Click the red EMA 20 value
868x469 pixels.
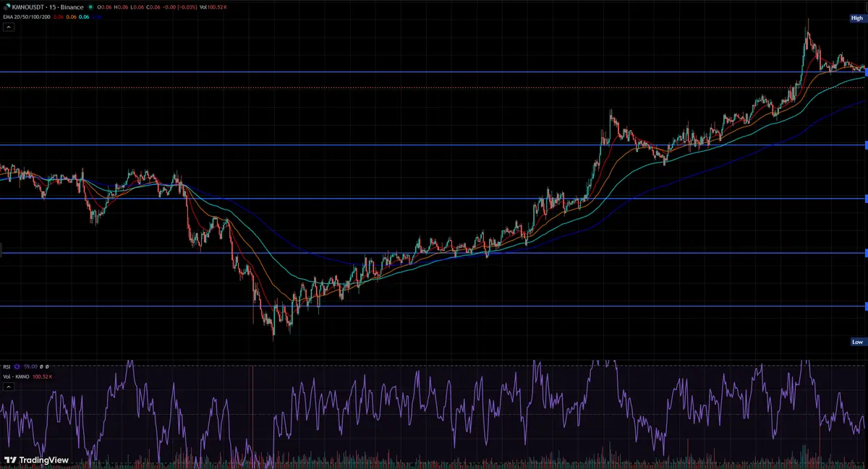(x=58, y=17)
